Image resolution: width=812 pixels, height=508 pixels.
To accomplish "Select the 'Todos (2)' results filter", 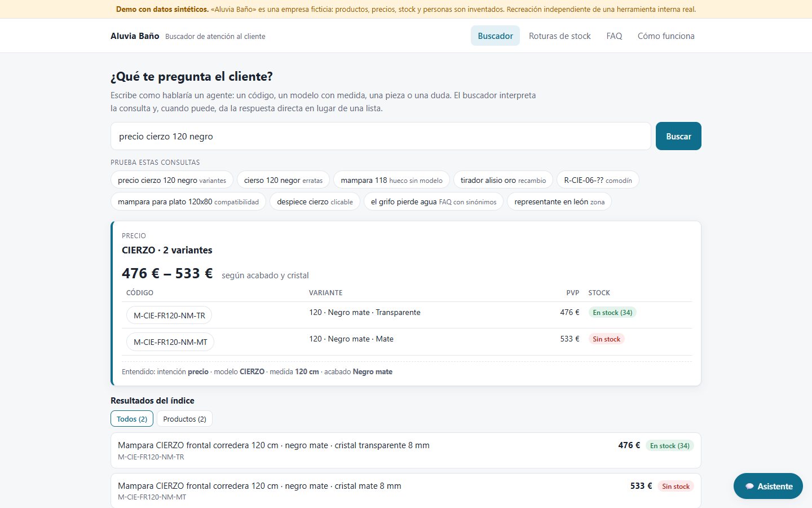I will (132, 419).
